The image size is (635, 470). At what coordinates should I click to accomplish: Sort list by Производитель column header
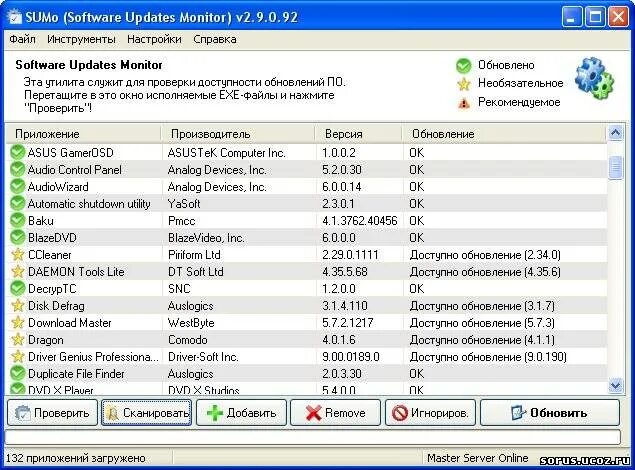point(238,134)
